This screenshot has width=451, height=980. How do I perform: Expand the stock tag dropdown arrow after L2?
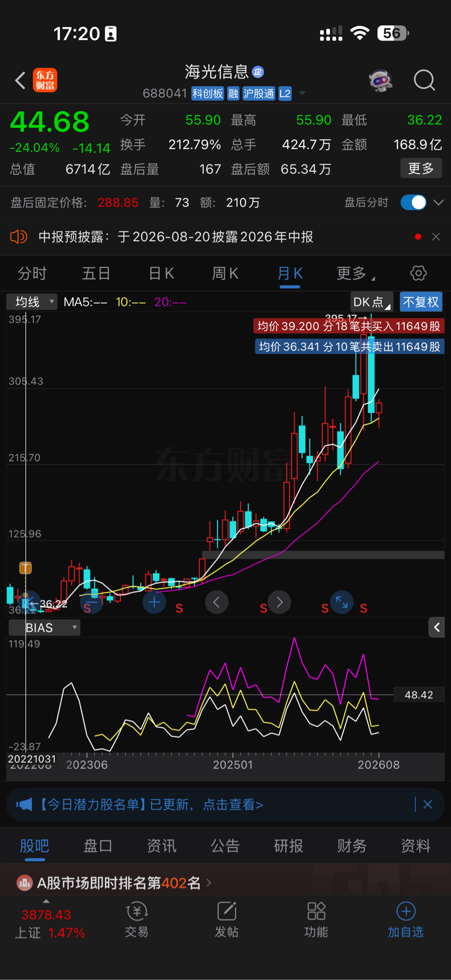[x=302, y=93]
